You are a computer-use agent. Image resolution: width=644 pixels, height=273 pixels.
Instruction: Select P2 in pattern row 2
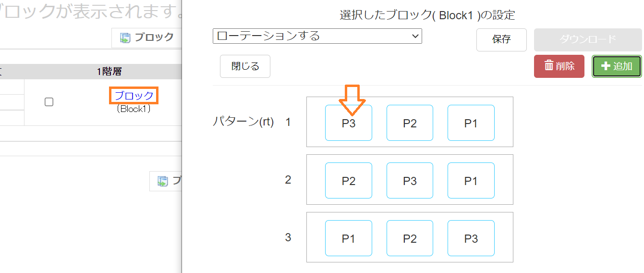349,181
